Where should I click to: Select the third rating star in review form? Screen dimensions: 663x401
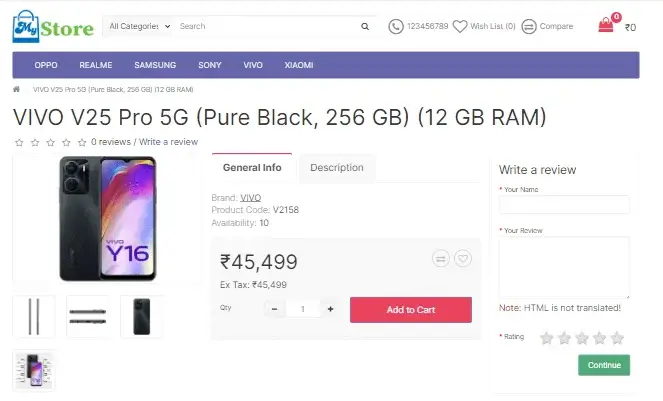[x=582, y=338]
